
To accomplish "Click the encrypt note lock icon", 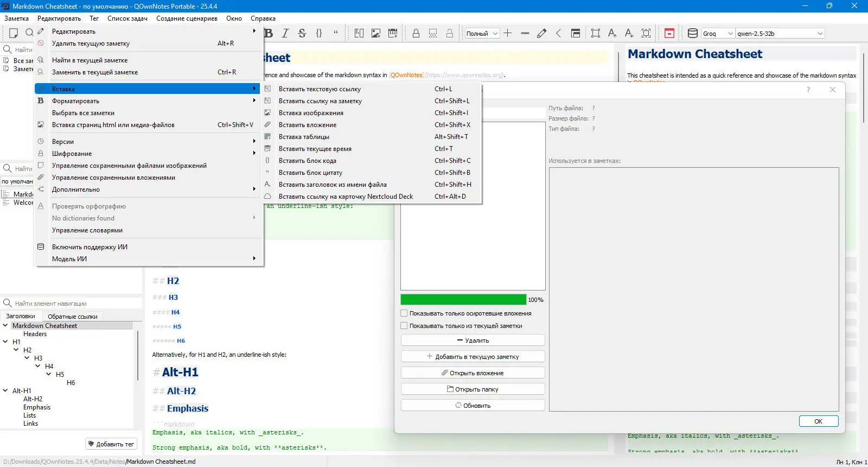I will coord(416,33).
